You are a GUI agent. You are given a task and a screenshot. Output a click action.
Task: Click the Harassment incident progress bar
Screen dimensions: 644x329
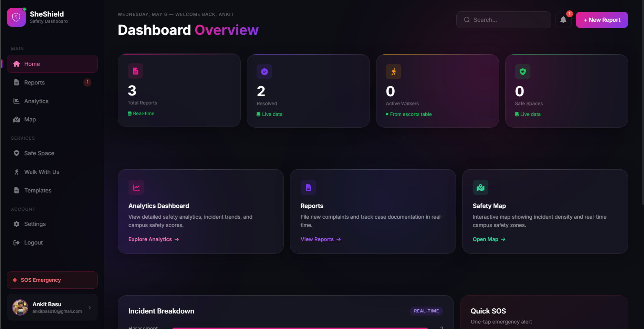[300, 328]
